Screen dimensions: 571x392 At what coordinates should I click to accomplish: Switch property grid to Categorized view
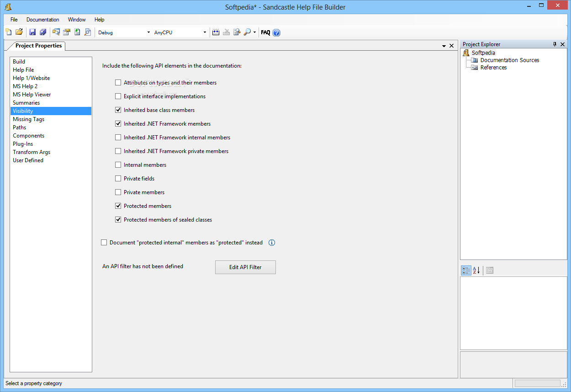(x=466, y=270)
